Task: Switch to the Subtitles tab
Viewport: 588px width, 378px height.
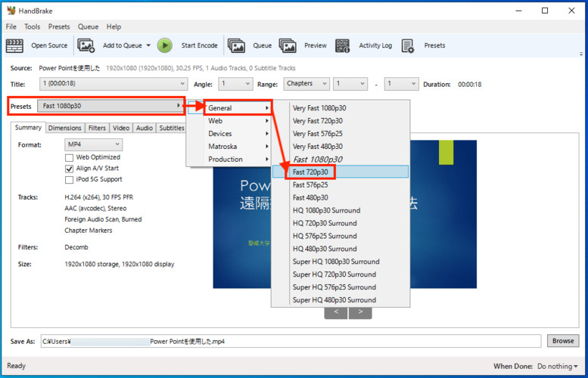Action: [171, 128]
